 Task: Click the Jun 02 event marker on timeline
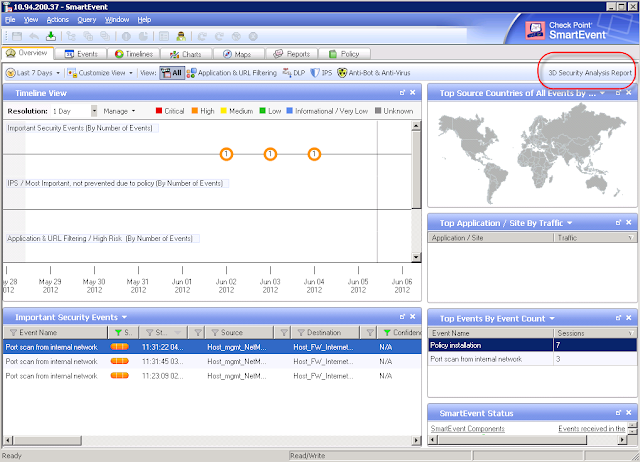click(226, 154)
